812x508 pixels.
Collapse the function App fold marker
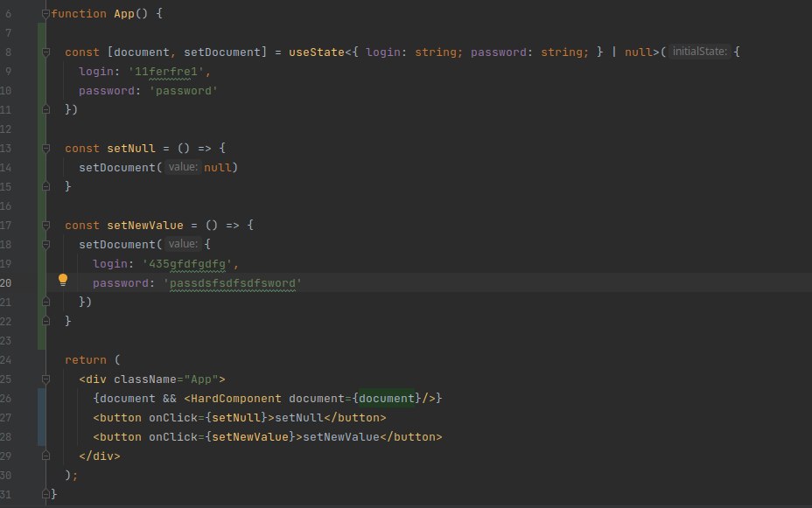[45, 14]
